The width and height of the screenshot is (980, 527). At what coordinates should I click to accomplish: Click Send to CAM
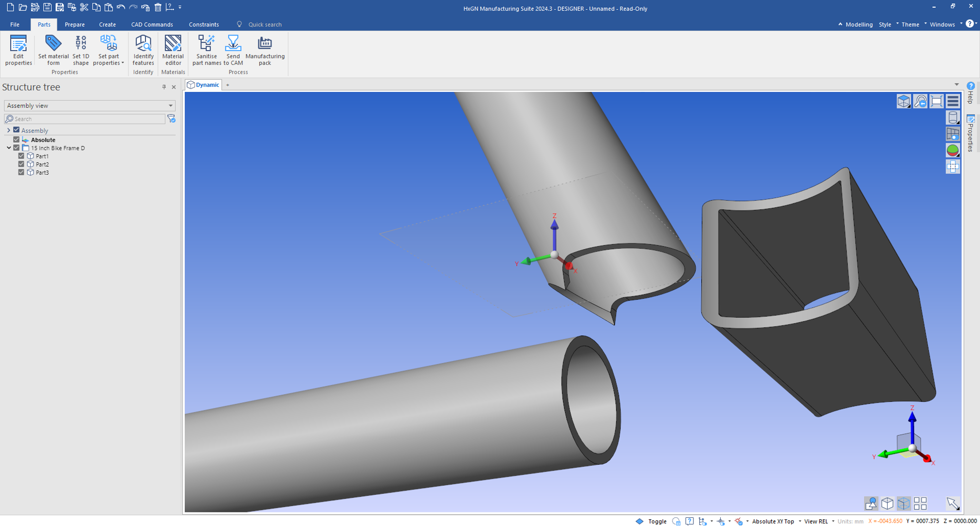coord(233,50)
